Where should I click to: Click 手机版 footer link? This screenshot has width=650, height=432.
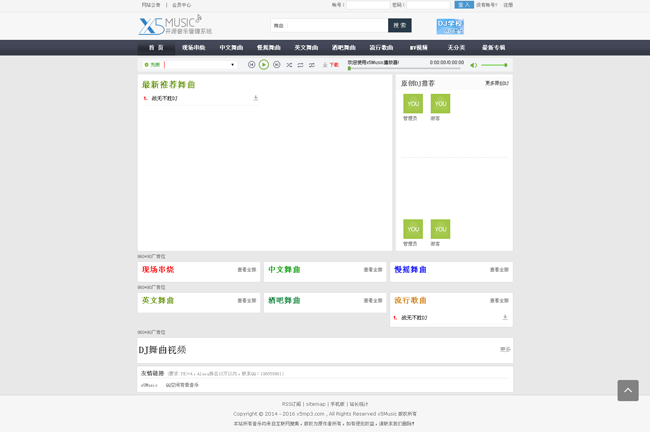337,404
